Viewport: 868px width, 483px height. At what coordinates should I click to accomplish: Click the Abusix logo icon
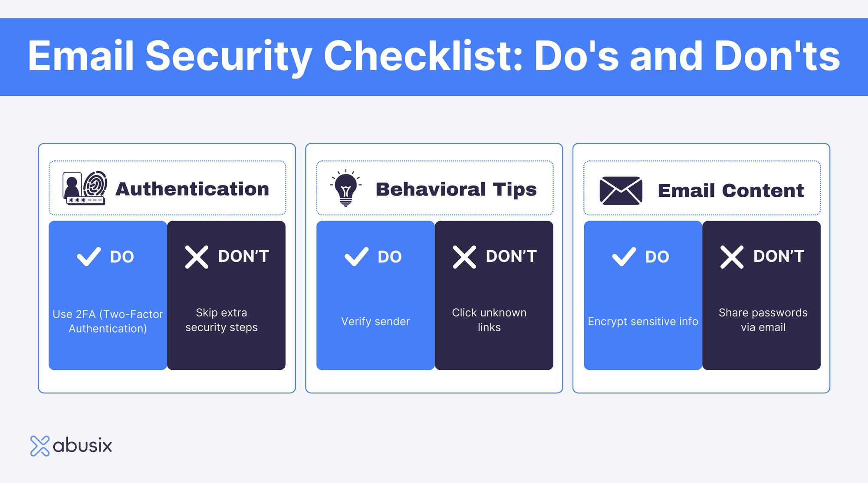[40, 446]
